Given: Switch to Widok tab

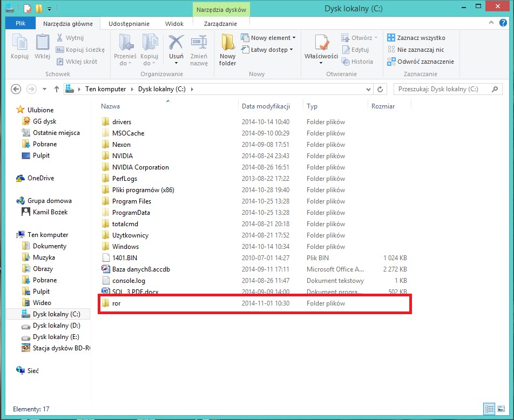Looking at the screenshot, I should pyautogui.click(x=174, y=24).
